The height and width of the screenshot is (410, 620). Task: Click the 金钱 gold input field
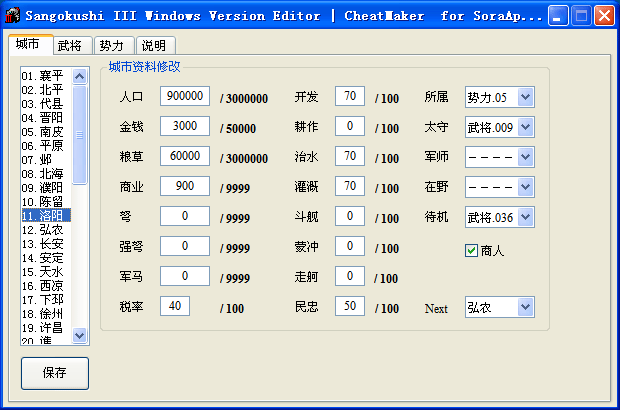pyautogui.click(x=184, y=127)
